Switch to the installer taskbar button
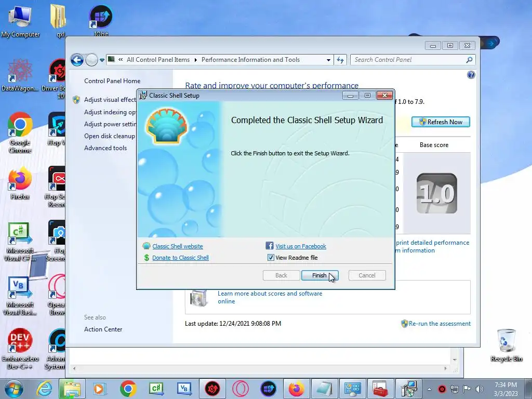The image size is (532, 399). pos(408,389)
